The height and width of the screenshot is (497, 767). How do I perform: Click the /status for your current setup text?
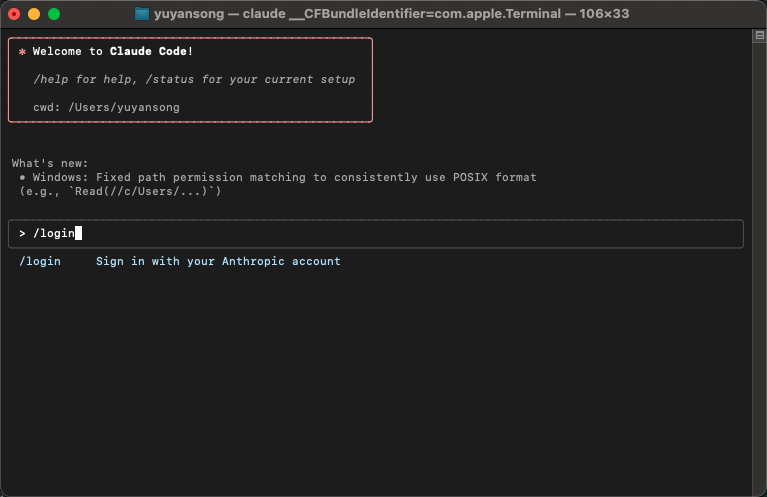(x=250, y=79)
